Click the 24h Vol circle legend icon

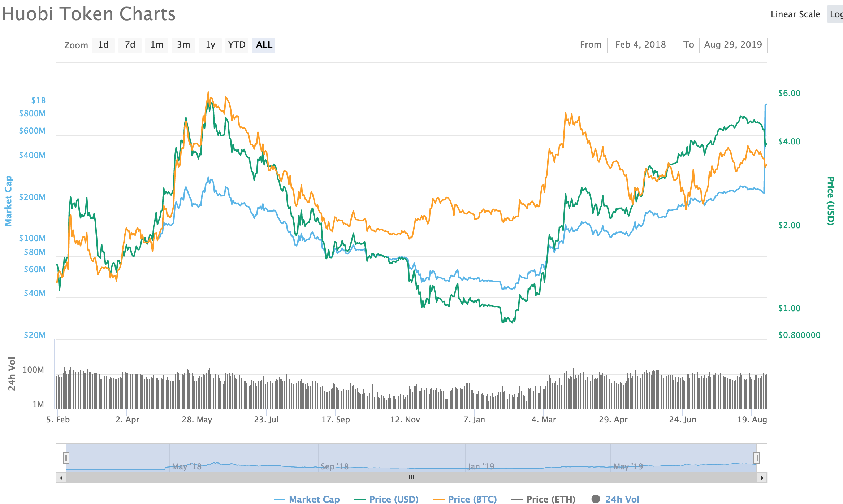click(x=596, y=499)
